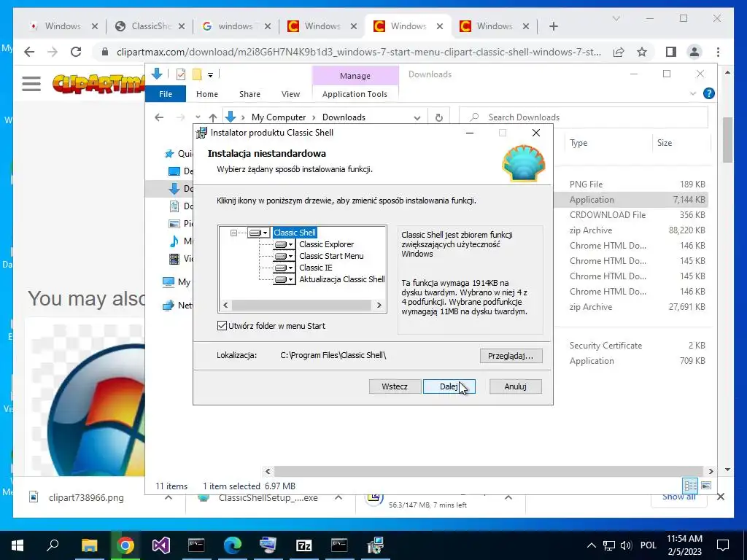Open the notification center icon
This screenshot has height=560, width=747.
723,545
